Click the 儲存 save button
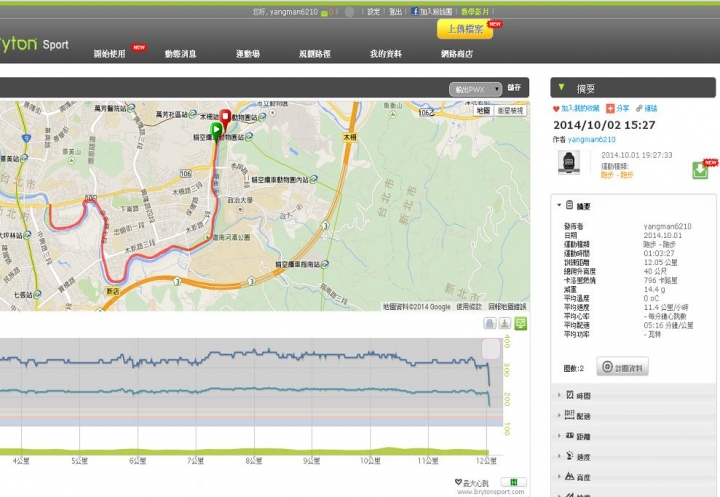The height and width of the screenshot is (497, 720). click(514, 87)
